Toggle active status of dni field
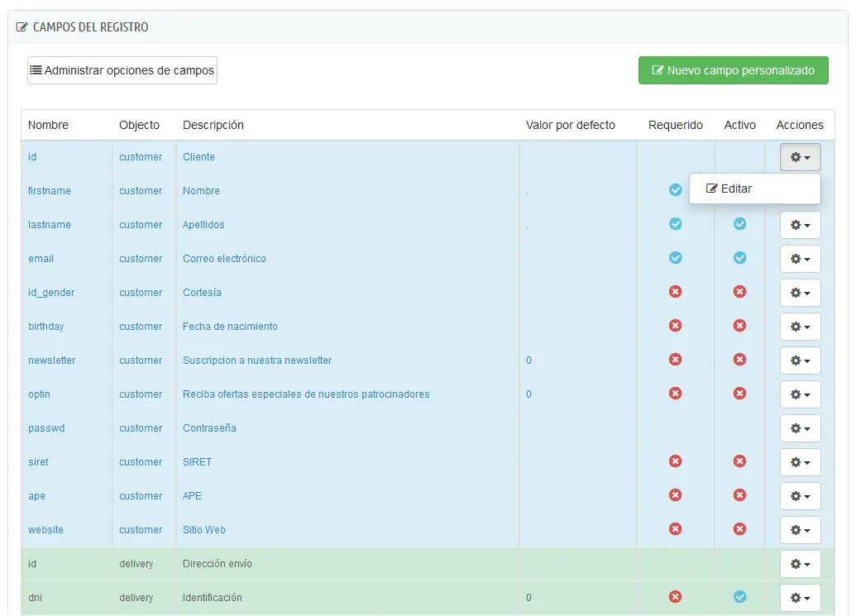The height and width of the screenshot is (616, 856). click(x=740, y=597)
